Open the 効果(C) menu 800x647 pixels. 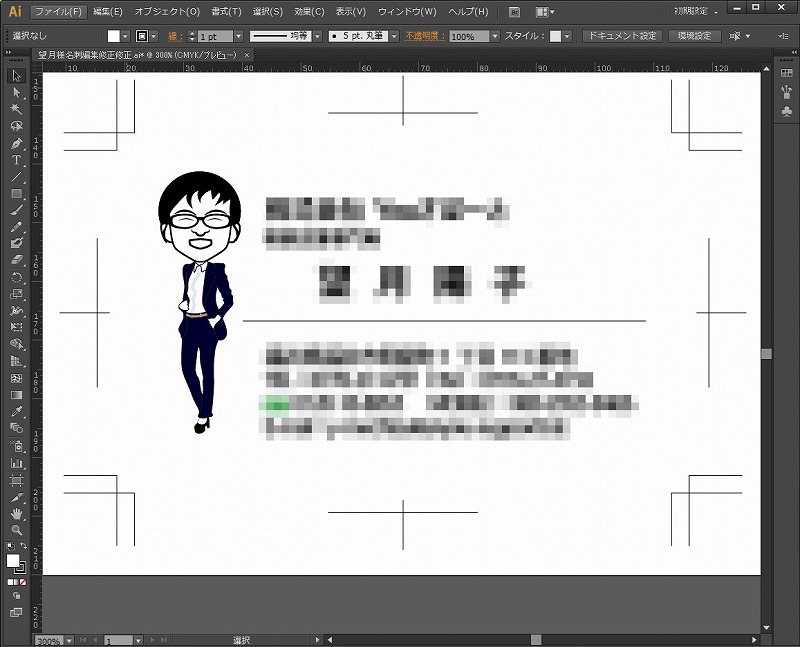(309, 11)
